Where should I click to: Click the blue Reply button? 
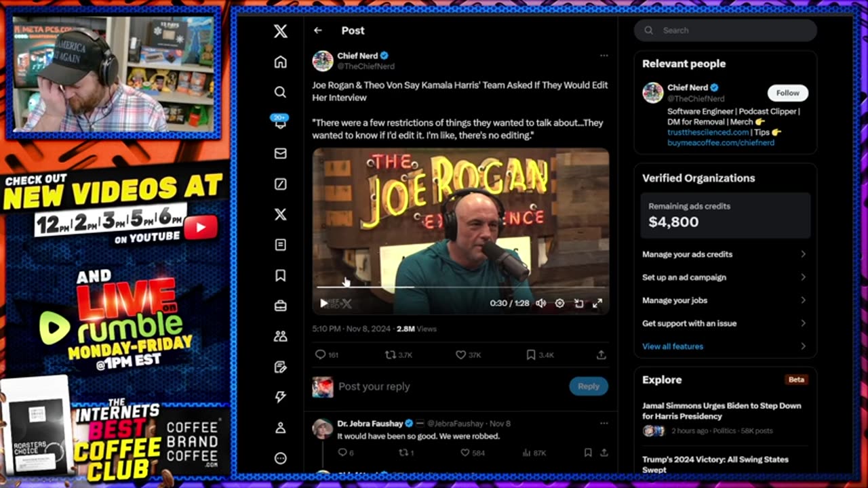(x=589, y=386)
